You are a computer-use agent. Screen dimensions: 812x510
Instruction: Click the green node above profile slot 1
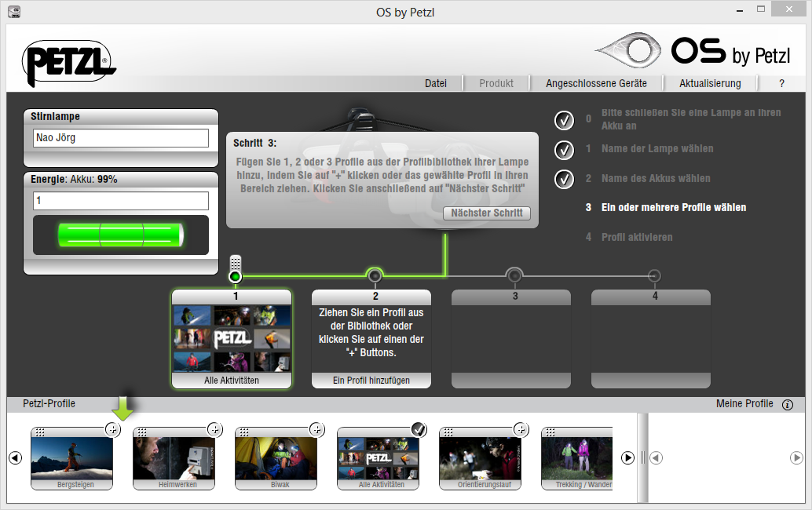coord(235,277)
